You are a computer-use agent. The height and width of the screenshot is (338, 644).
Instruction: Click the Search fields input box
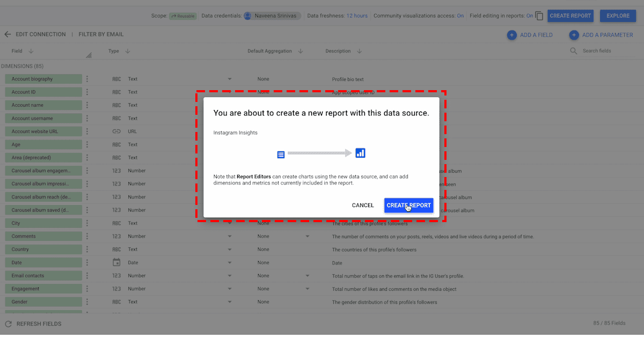click(x=606, y=51)
